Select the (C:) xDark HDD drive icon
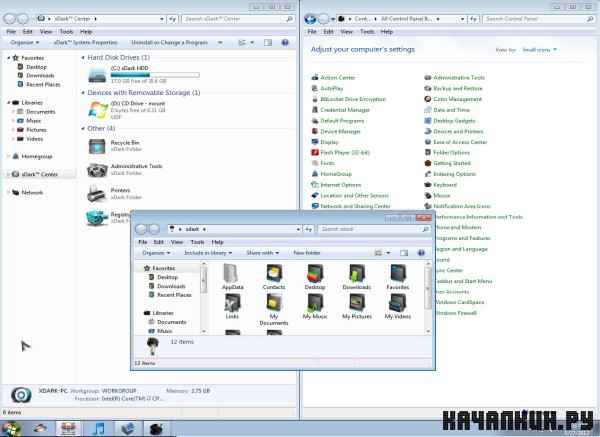Screen dimensions: 600x437 [x=97, y=74]
